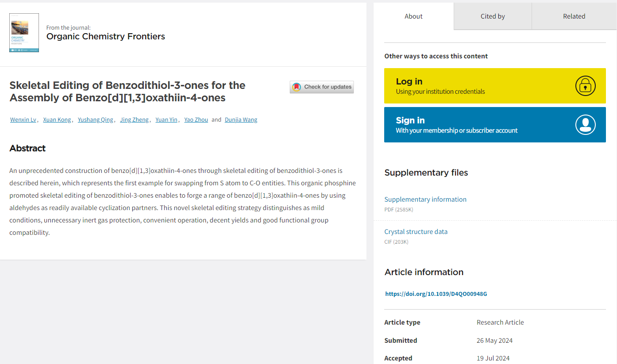The image size is (617, 364).
Task: Open the Cited by tab
Action: 493,16
